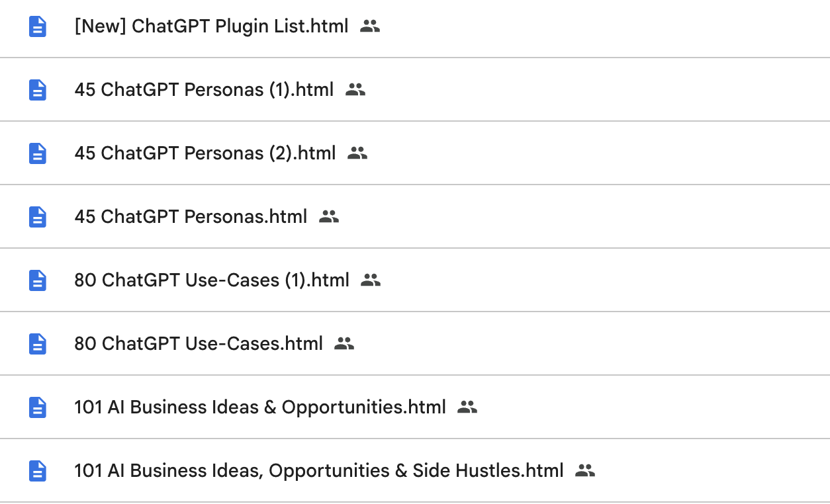
Task: Click the document icon next to 80 ChatGPT Use-Cases.html
Action: (38, 344)
